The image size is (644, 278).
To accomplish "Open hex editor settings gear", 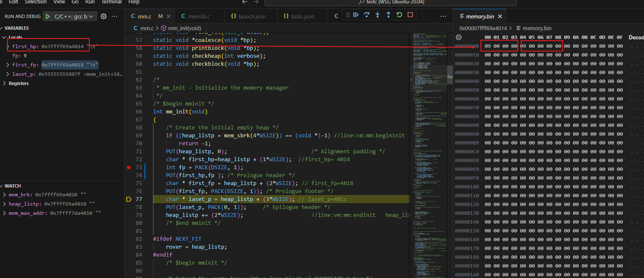I will 458,37.
